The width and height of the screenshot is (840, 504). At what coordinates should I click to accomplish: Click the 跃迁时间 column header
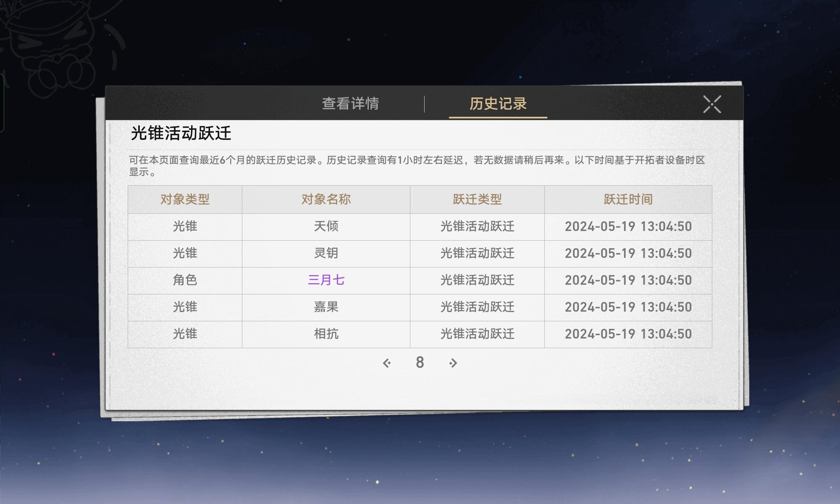(628, 199)
